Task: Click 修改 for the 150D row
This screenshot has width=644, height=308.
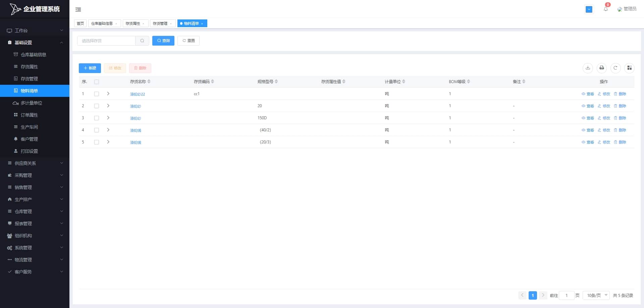Action: point(604,118)
